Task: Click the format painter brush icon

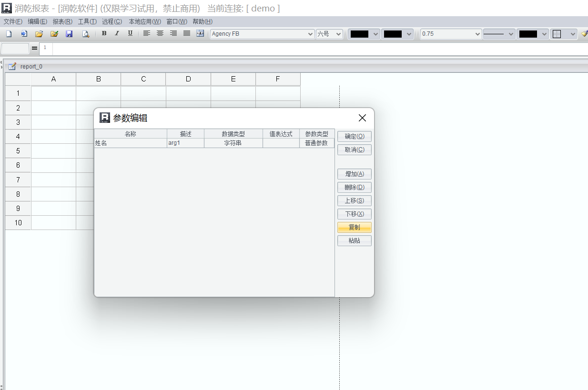Action: (x=584, y=34)
